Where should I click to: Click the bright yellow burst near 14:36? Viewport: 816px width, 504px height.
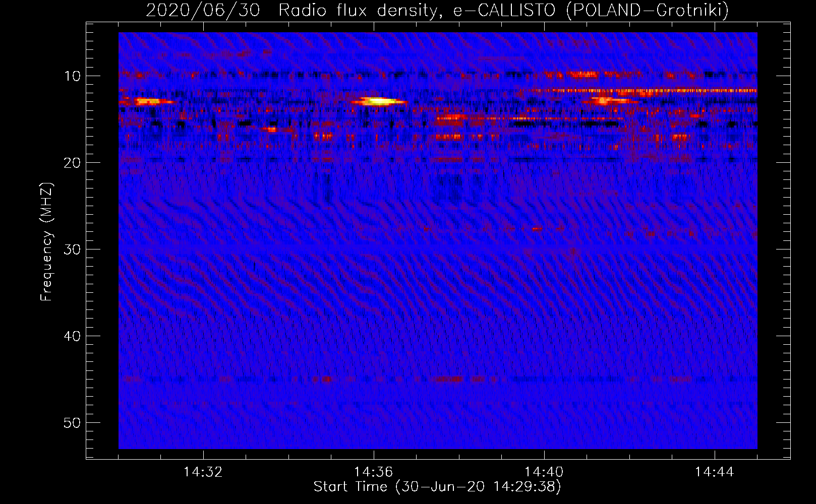[x=379, y=101]
